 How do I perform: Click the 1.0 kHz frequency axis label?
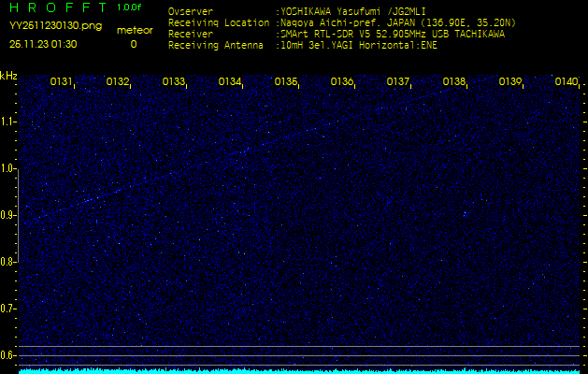[8, 168]
